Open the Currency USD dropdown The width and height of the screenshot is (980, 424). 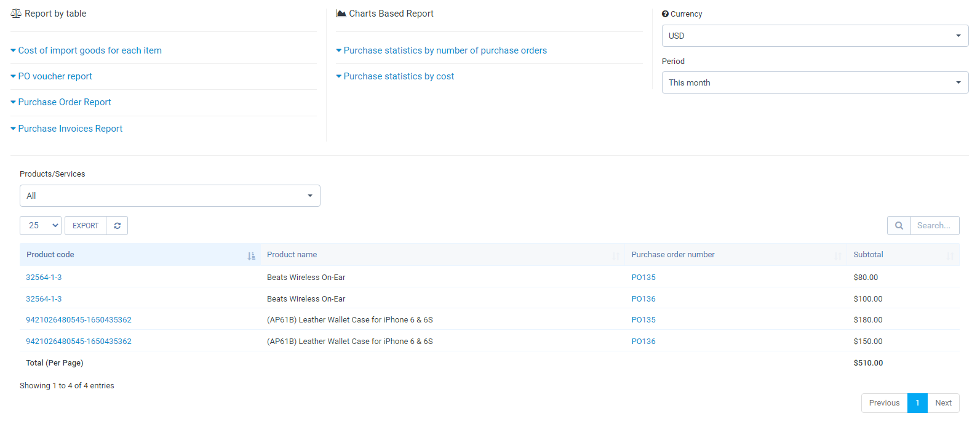coord(815,36)
